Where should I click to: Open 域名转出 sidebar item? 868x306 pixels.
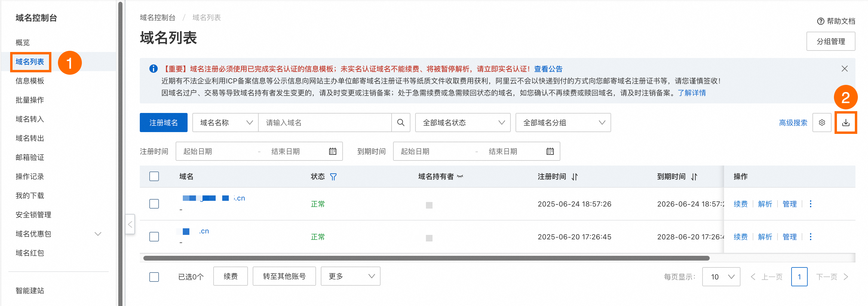(30, 138)
